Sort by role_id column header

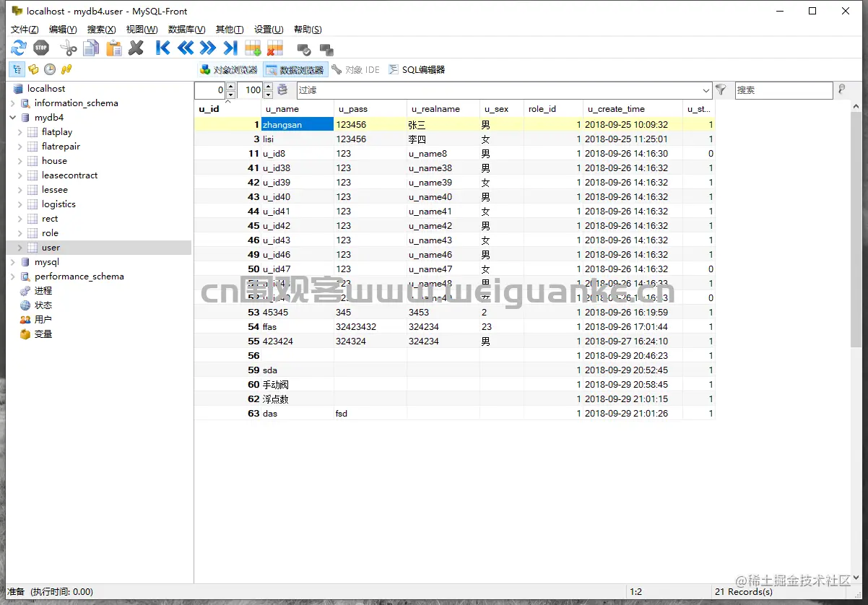point(554,109)
